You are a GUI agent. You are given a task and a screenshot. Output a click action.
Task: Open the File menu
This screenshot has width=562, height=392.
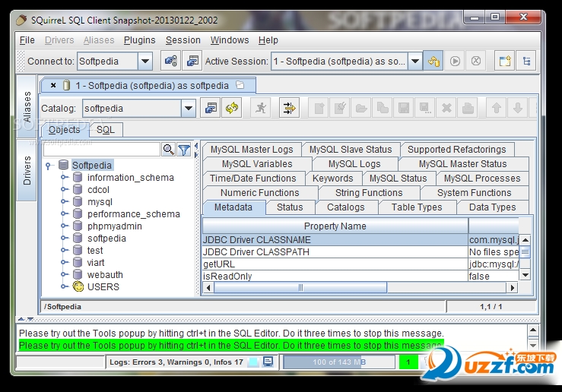tap(27, 40)
